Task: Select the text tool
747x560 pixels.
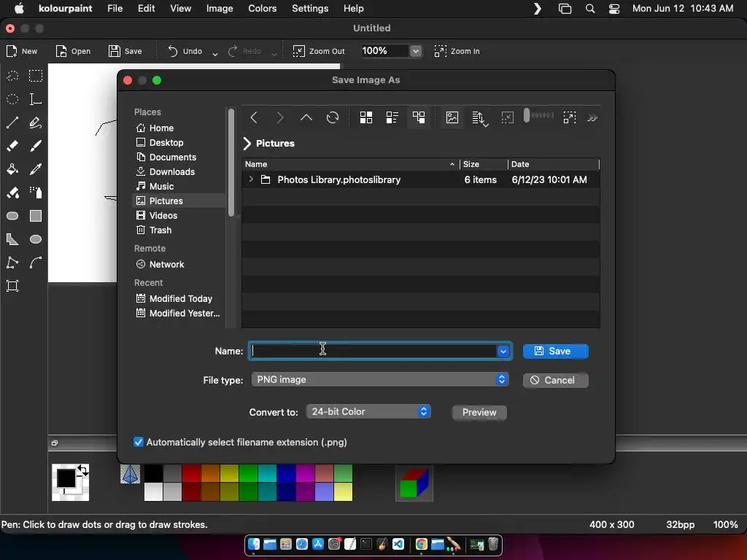Action: click(x=36, y=99)
